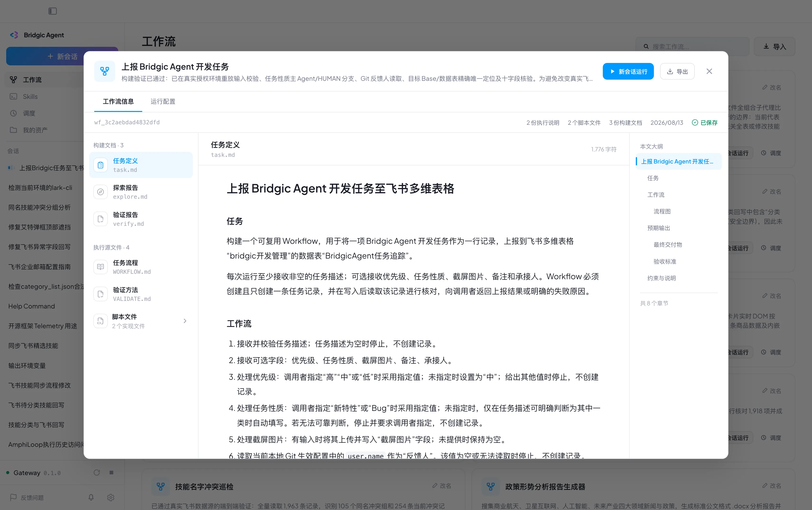This screenshot has height=510, width=812.
Task: Click the 探索报告 compass icon
Action: coord(100,192)
